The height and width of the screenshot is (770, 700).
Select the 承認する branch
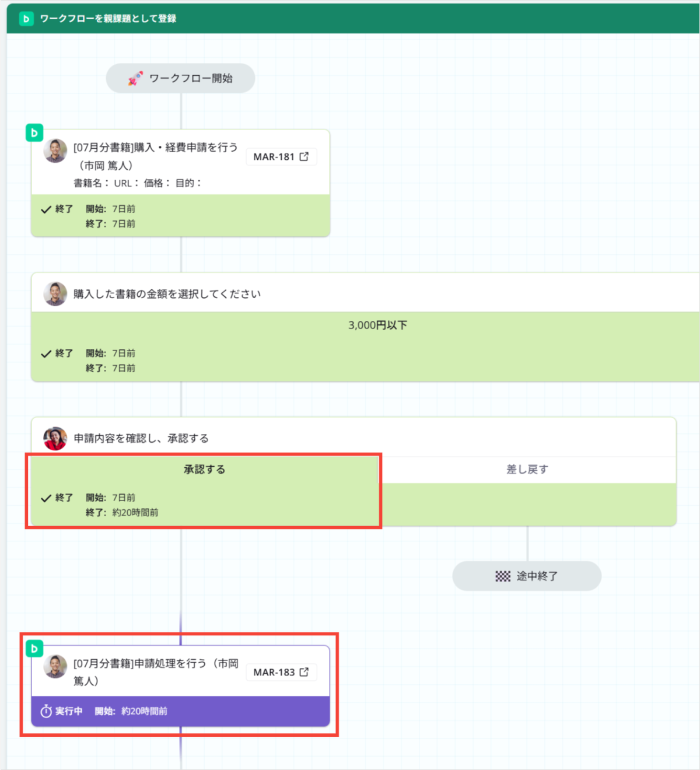click(205, 470)
